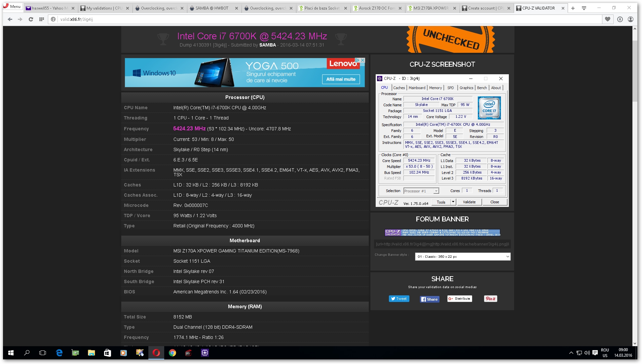The image size is (642, 364).
Task: Open the Lenovo Yoga 500 ad banner
Action: click(x=245, y=73)
